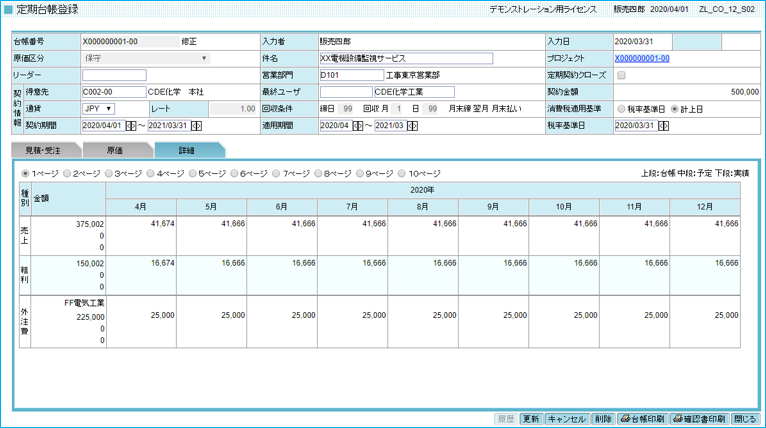Select the 税率基準日 radio option
Image resolution: width=766 pixels, height=428 pixels.
click(621, 109)
